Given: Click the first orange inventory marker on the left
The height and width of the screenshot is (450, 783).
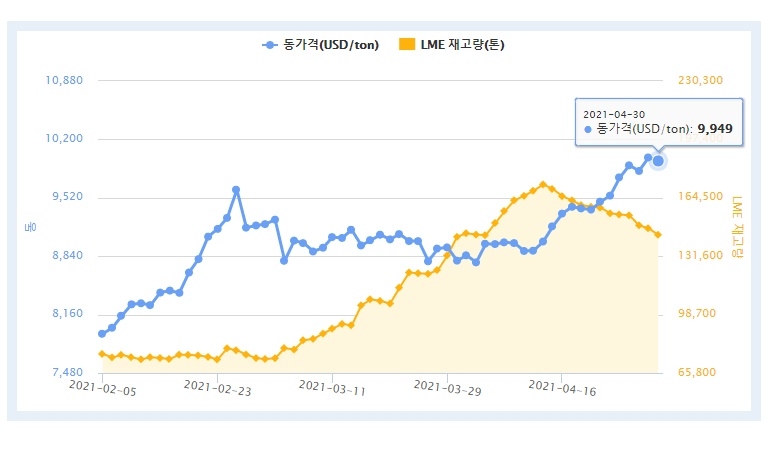Looking at the screenshot, I should (102, 354).
